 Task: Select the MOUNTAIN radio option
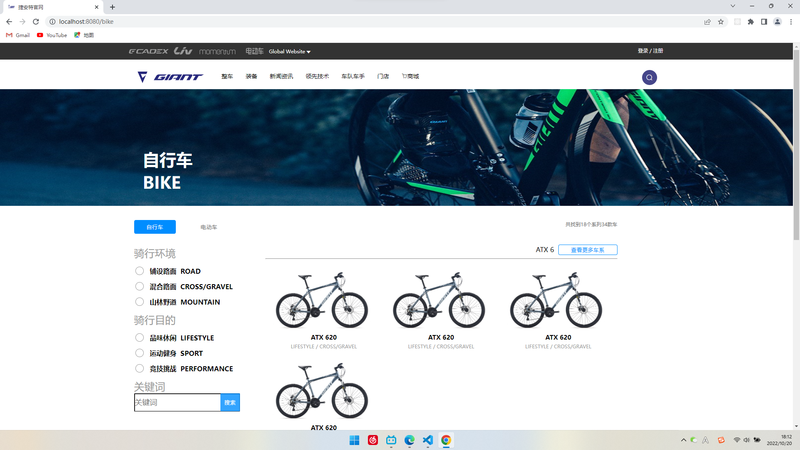[139, 302]
